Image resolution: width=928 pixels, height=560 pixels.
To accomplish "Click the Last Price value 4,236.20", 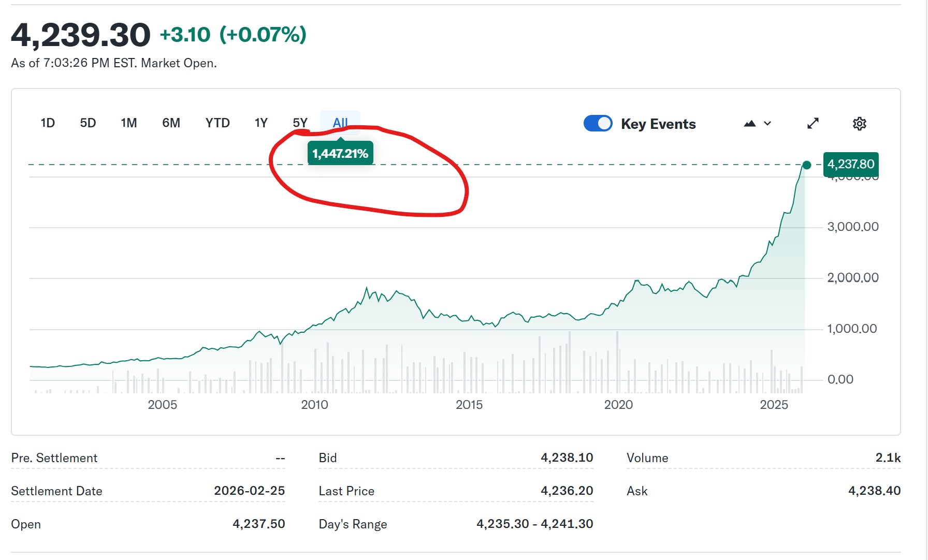I will coord(567,491).
